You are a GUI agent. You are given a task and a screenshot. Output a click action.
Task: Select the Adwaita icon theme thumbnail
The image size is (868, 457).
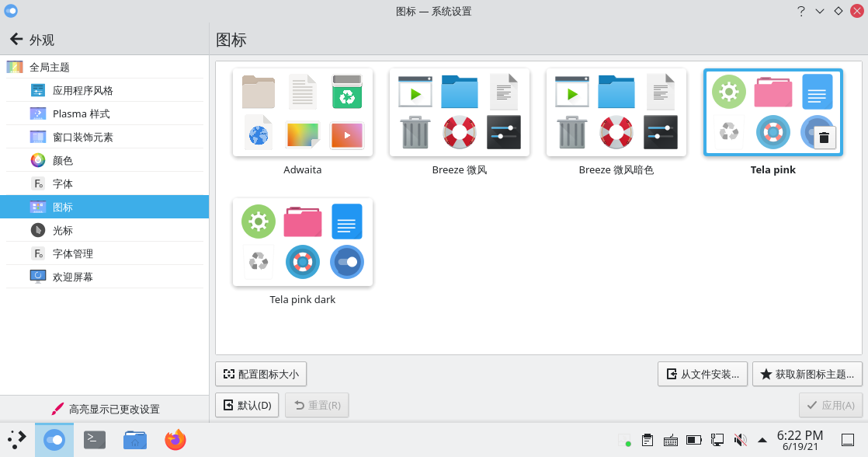pos(303,113)
